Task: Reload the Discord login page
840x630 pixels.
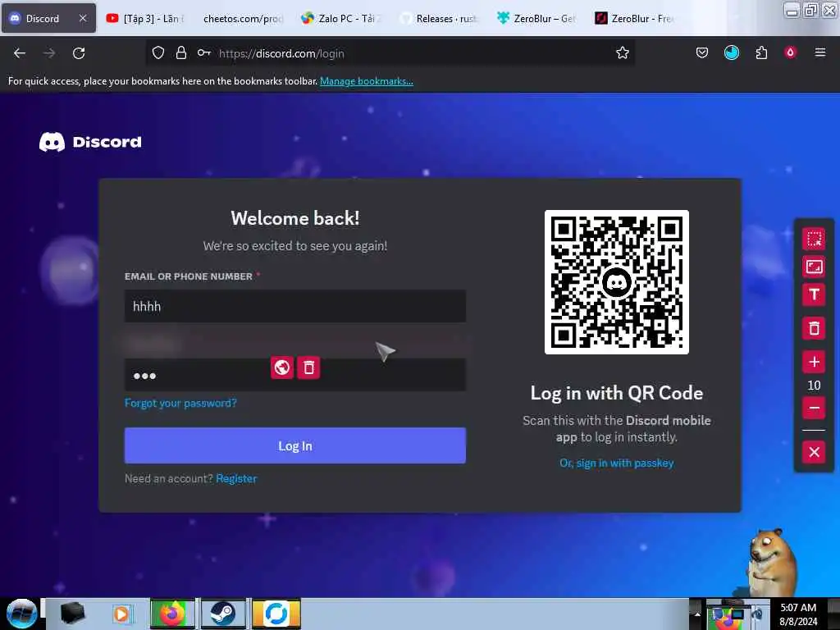Action: pyautogui.click(x=79, y=53)
